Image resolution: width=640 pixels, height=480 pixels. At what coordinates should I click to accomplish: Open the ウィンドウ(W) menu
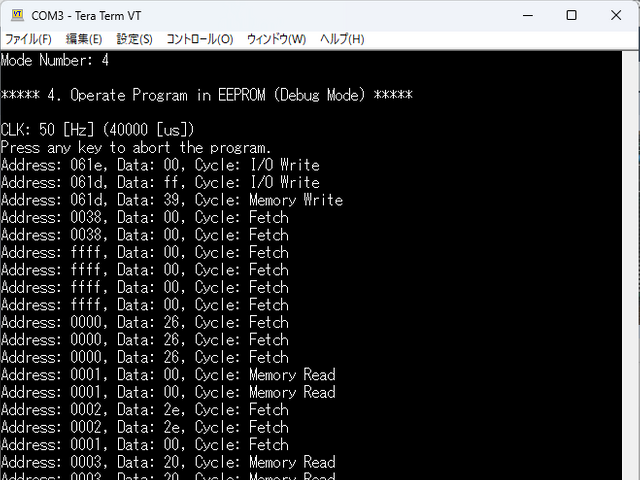(x=276, y=39)
